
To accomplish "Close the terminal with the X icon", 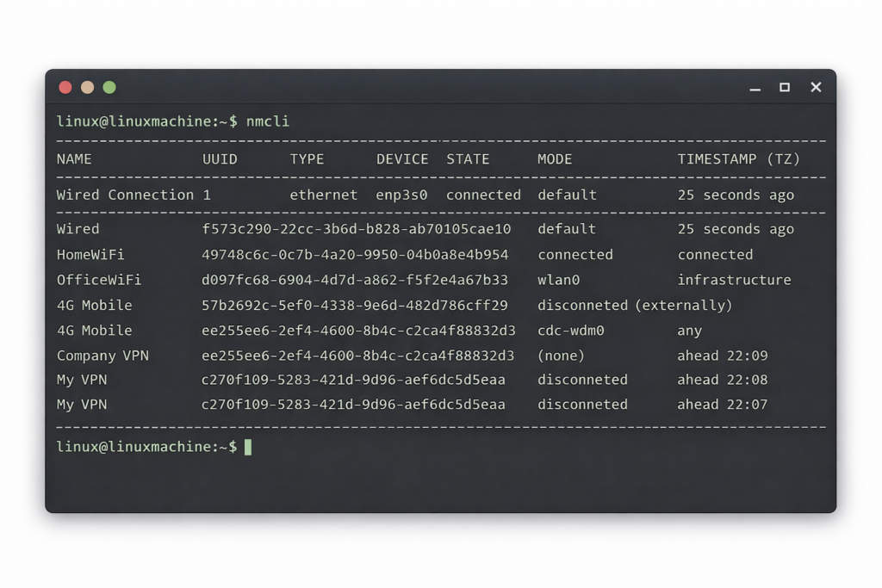I will [816, 87].
